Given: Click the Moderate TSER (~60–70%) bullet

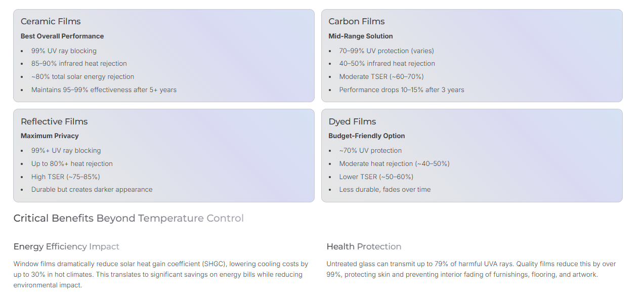Looking at the screenshot, I should point(381,76).
